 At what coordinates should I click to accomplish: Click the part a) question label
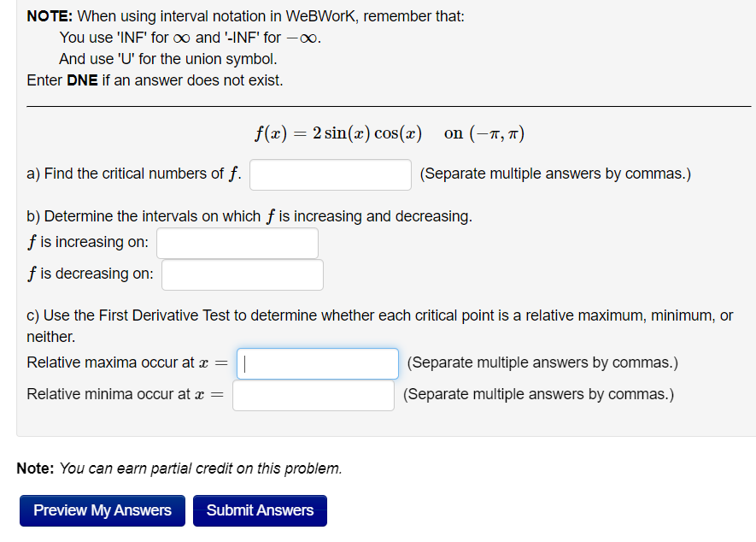pyautogui.click(x=132, y=174)
